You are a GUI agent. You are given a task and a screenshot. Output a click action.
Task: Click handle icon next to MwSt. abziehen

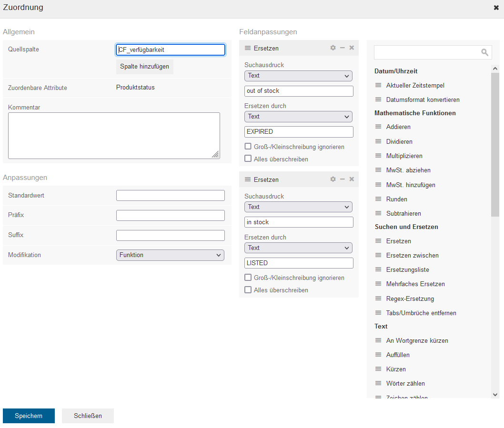click(x=378, y=170)
